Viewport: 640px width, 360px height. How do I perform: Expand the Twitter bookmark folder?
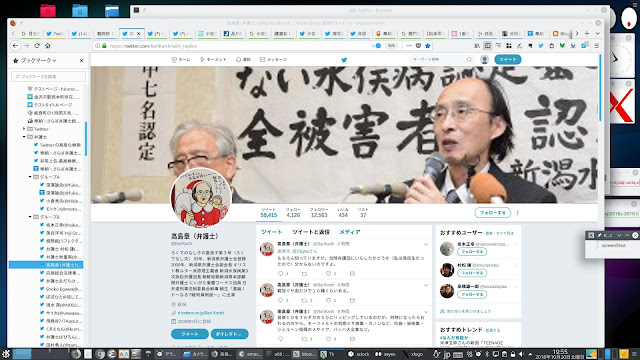(24, 129)
